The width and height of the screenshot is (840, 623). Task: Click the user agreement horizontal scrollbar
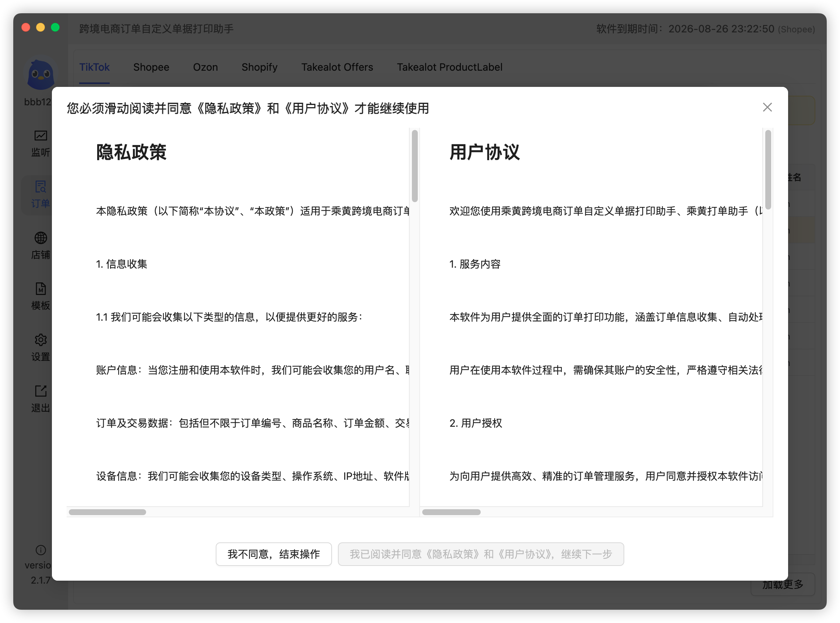coord(451,512)
